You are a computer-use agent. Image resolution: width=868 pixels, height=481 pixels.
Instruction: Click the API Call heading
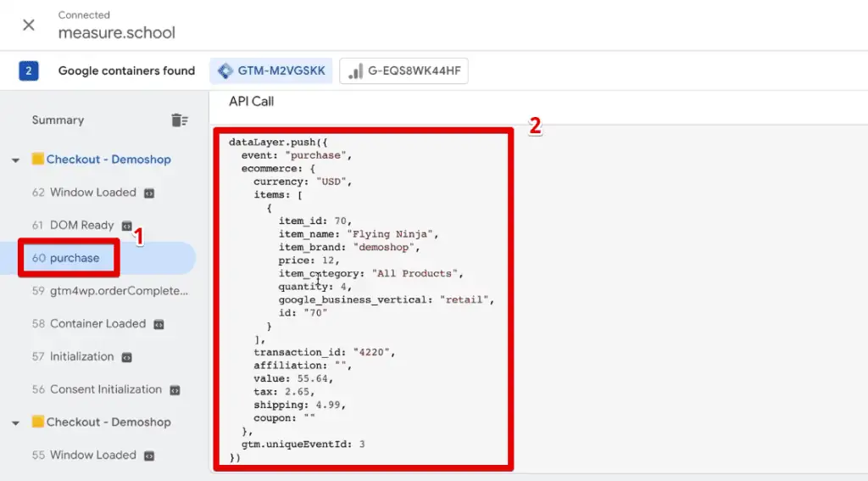(x=251, y=102)
